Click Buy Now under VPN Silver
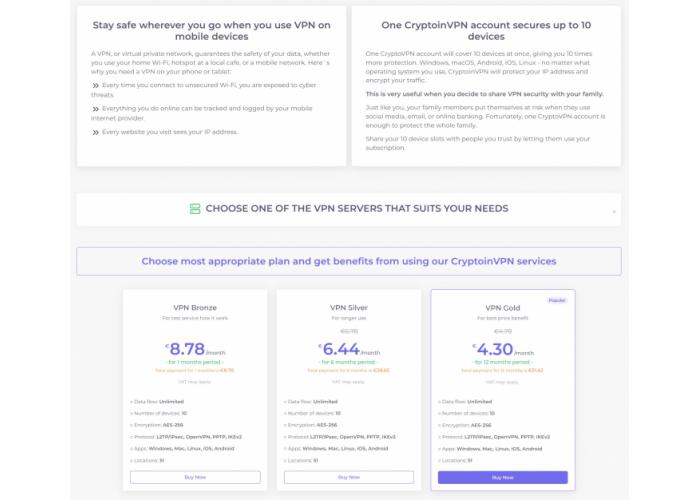Image resolution: width=700 pixels, height=500 pixels. click(x=349, y=477)
